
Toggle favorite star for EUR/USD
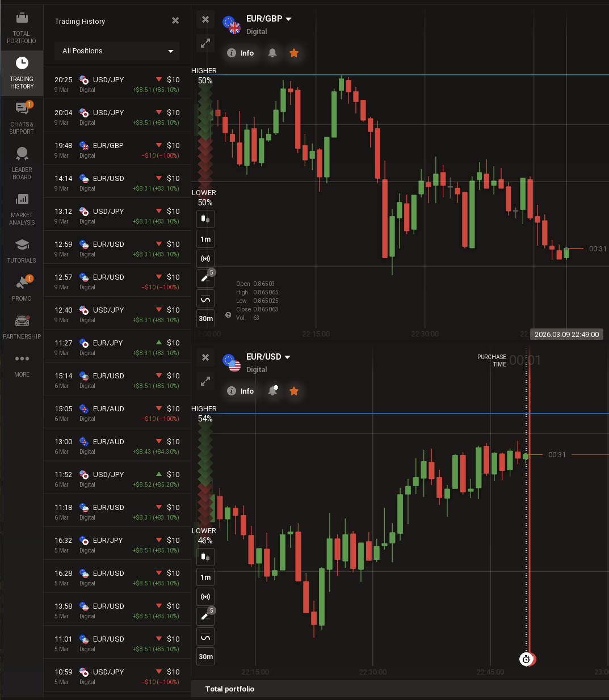click(x=294, y=391)
